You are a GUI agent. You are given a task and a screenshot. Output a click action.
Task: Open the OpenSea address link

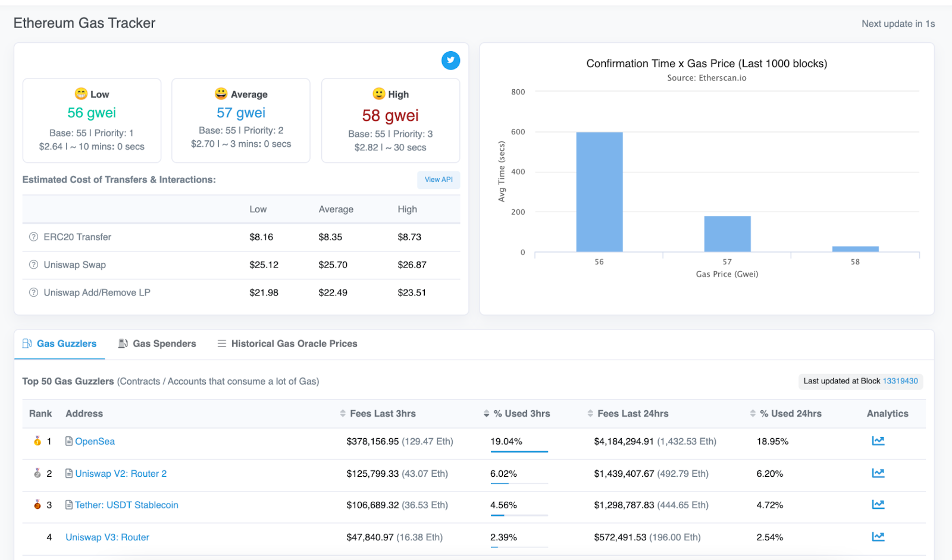95,442
